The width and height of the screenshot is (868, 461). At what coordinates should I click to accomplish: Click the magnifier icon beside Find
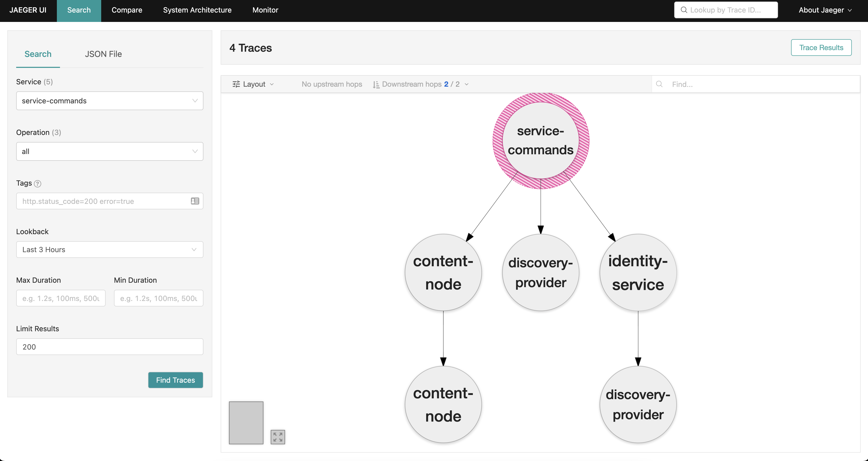pyautogui.click(x=659, y=84)
